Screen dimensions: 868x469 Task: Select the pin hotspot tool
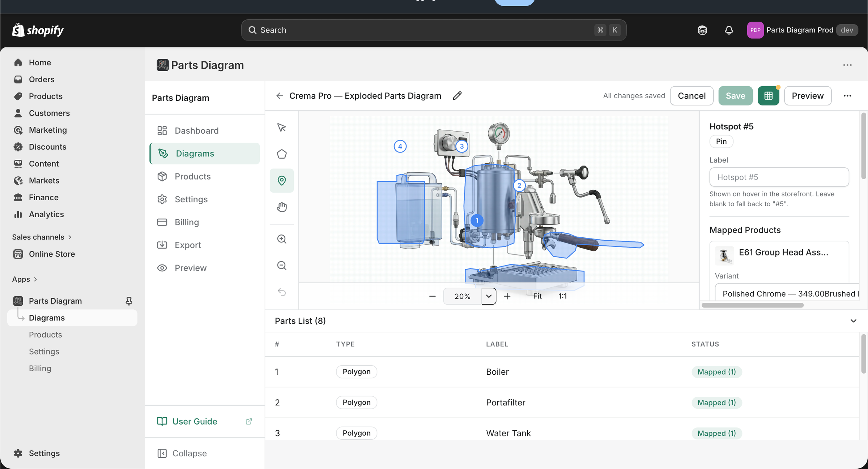[x=281, y=180]
